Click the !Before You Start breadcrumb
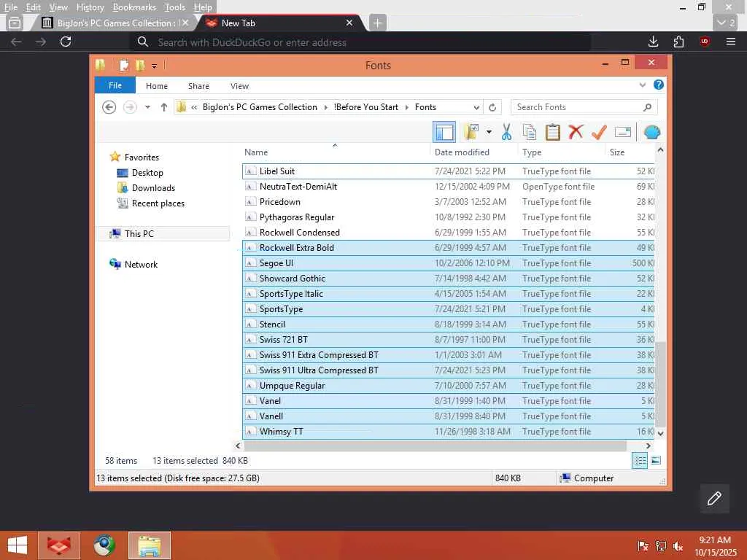The height and width of the screenshot is (560, 747). tap(365, 107)
